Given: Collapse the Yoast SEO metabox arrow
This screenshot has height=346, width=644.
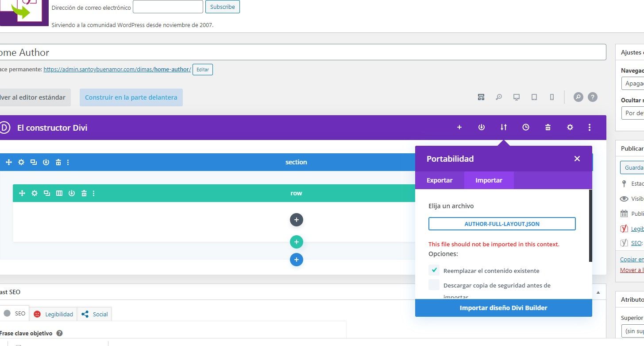Looking at the screenshot, I should click(598, 292).
